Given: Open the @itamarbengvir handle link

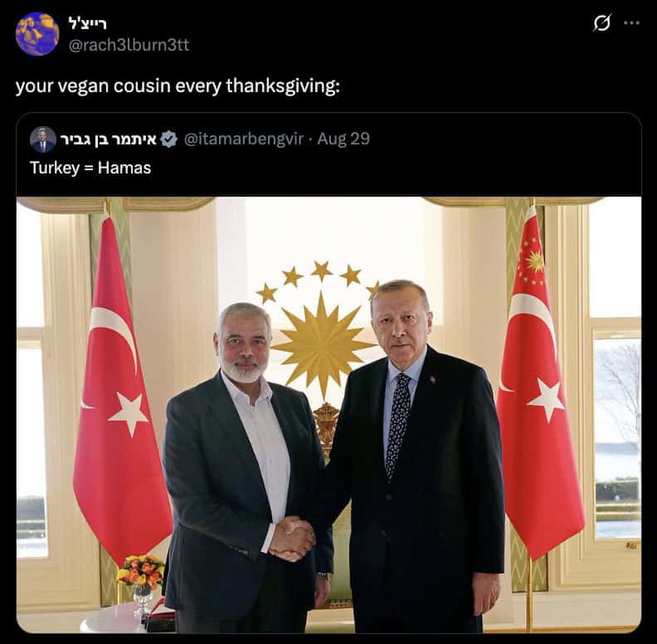Looking at the screenshot, I should point(243,139).
